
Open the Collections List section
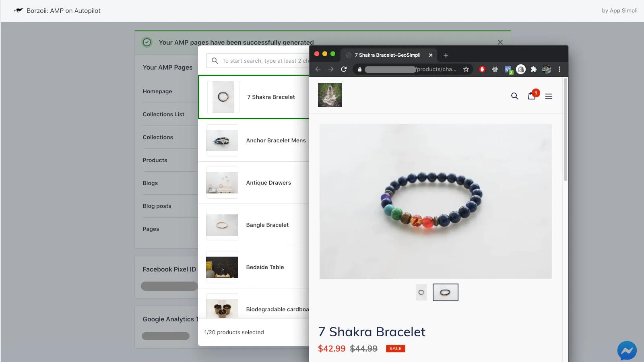click(x=163, y=114)
